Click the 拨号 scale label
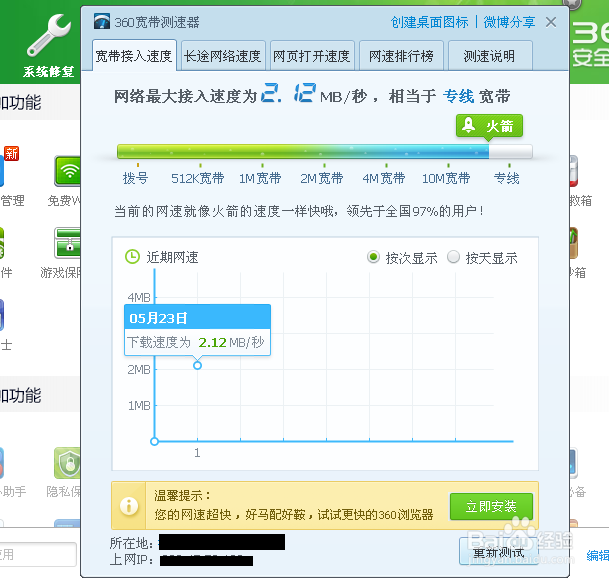The image size is (609, 581). pos(136,178)
